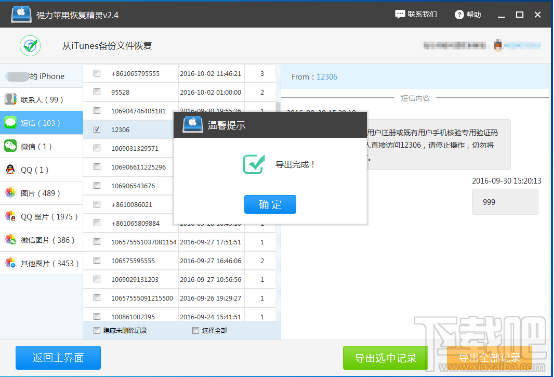Click the 12306 sender link
This screenshot has height=377, width=554.
point(327,77)
